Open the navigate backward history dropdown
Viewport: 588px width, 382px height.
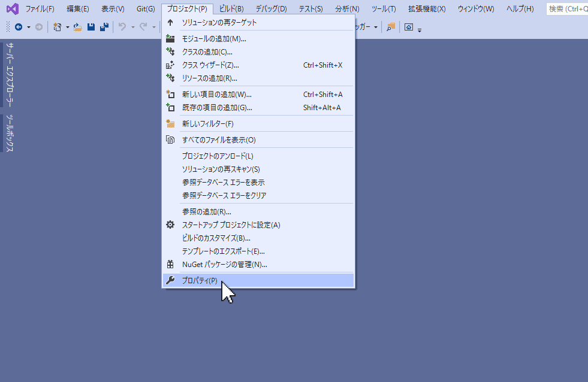(29, 27)
